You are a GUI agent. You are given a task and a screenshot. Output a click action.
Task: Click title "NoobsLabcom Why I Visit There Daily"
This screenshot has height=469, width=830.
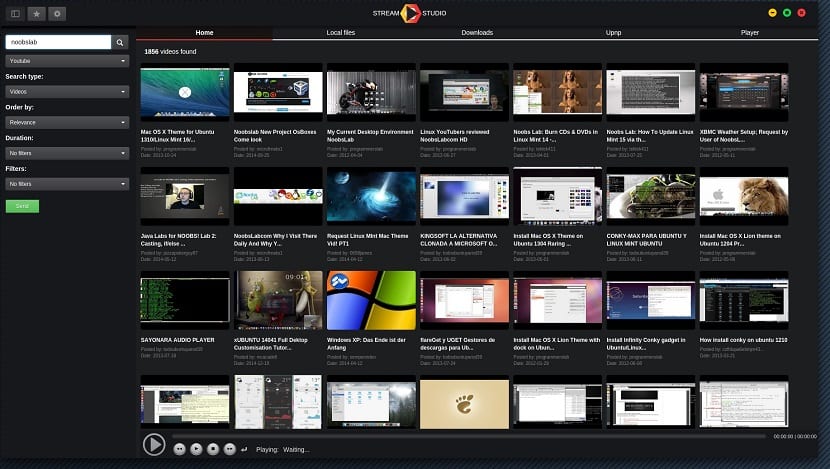tap(275, 240)
